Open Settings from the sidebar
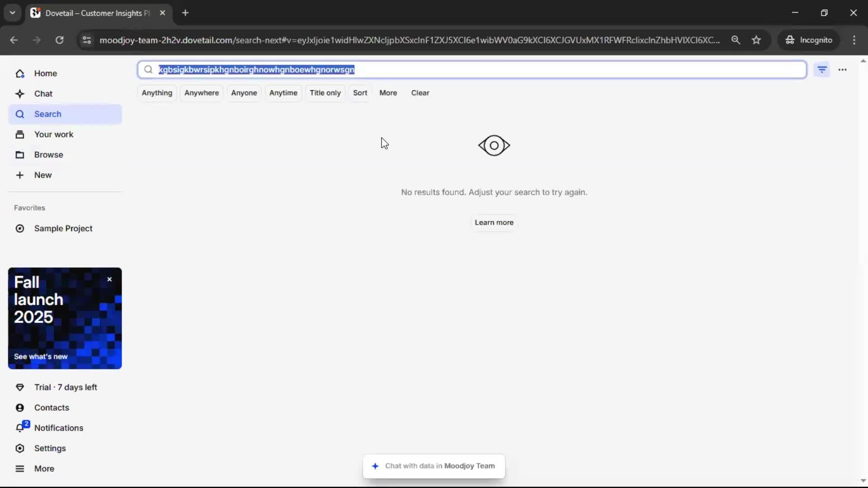 pos(50,448)
